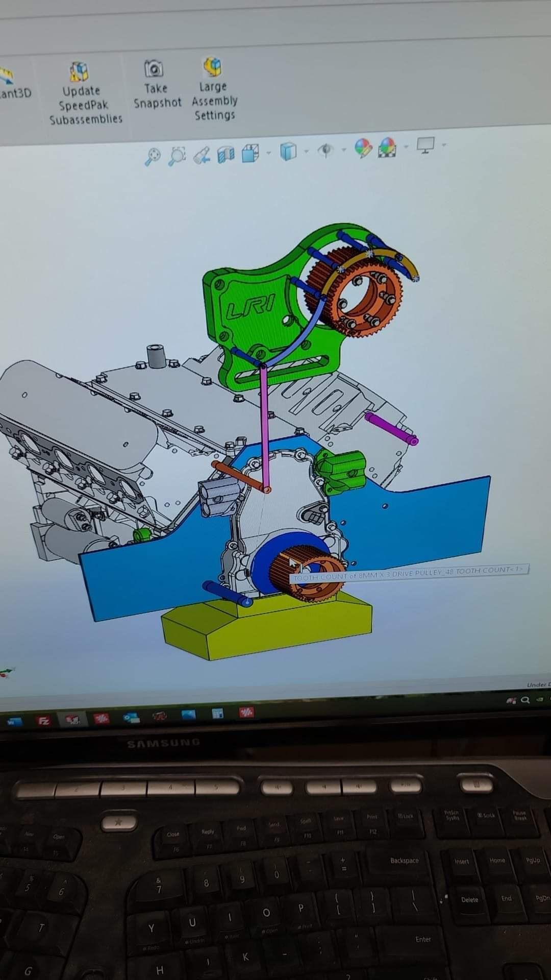Toggle the Hide/Show Items eye icon
Image resolution: width=551 pixels, height=980 pixels.
click(325, 150)
